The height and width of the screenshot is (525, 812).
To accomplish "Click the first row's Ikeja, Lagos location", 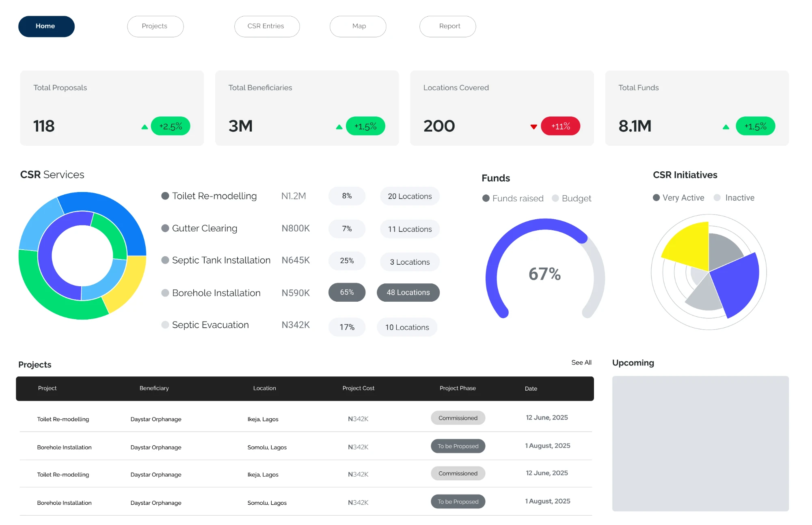I will point(263,419).
